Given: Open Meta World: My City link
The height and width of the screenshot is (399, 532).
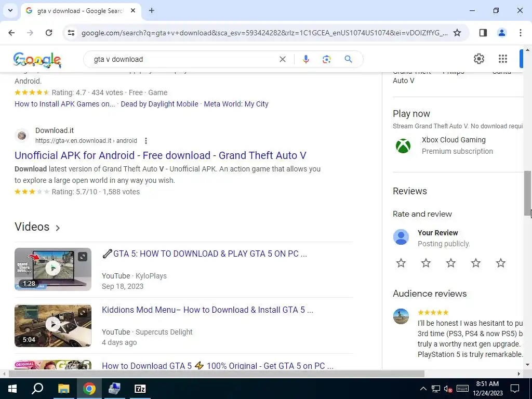Looking at the screenshot, I should pyautogui.click(x=236, y=104).
